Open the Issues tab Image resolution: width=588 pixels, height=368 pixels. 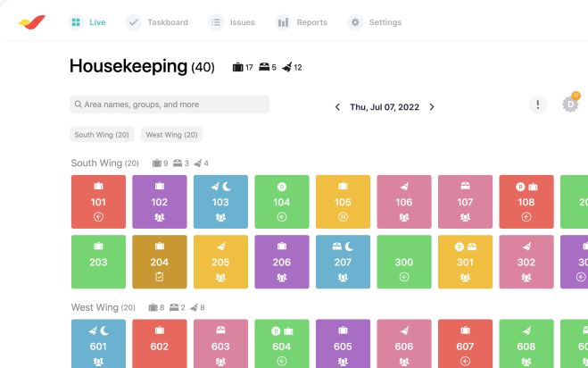pyautogui.click(x=232, y=22)
